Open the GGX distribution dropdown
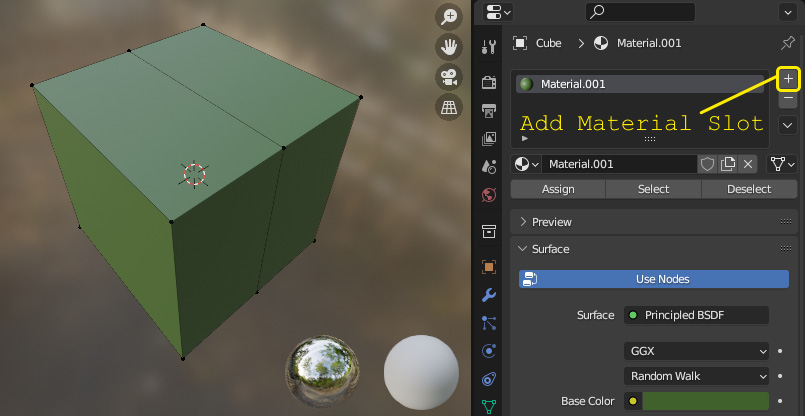Image resolution: width=805 pixels, height=416 pixels. (696, 351)
